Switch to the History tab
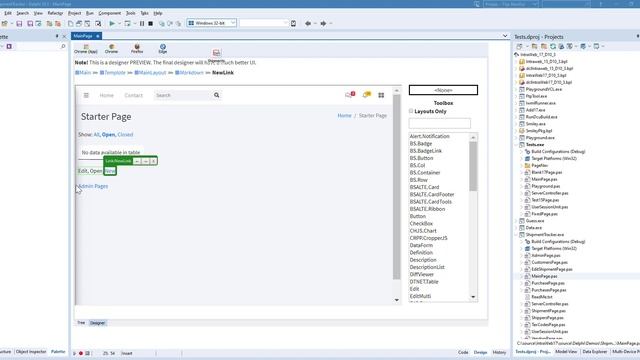Viewport: 640px width, 360px height. (499, 352)
